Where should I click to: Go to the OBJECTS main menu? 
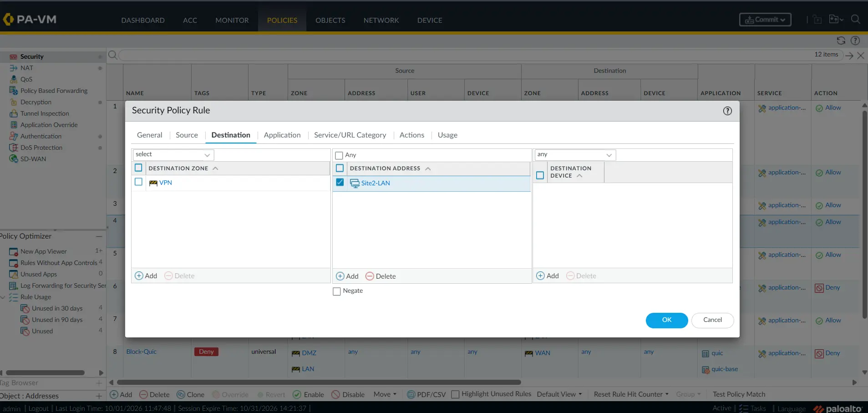pos(330,20)
